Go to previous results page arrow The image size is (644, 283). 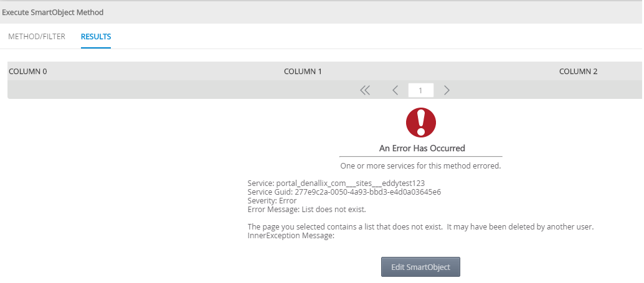(x=395, y=90)
